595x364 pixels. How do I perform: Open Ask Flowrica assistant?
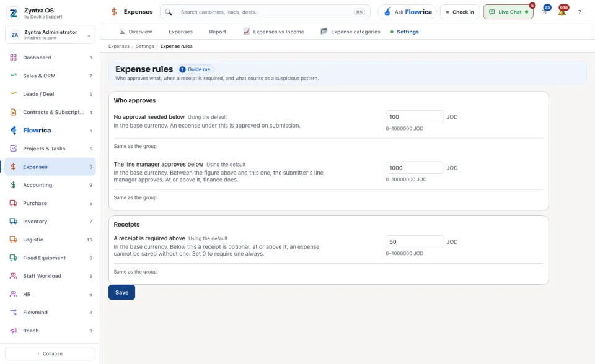pyautogui.click(x=408, y=12)
